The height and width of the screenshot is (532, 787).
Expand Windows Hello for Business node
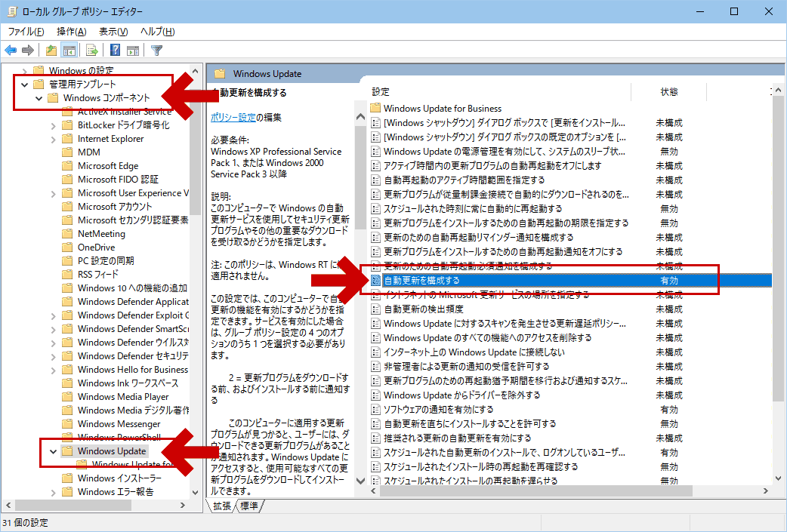click(53, 370)
